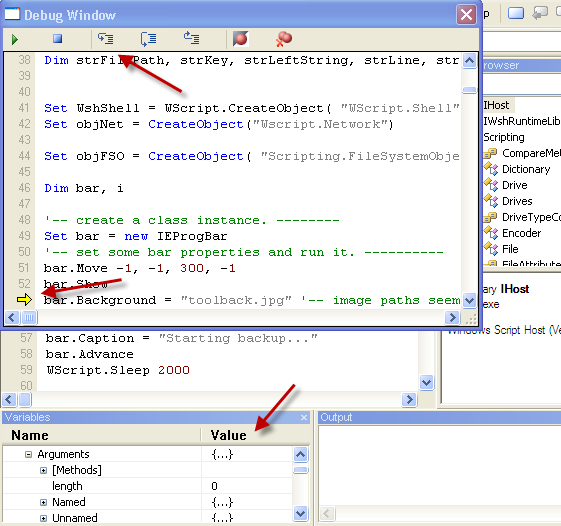Close the Variables panel

pyautogui.click(x=304, y=417)
